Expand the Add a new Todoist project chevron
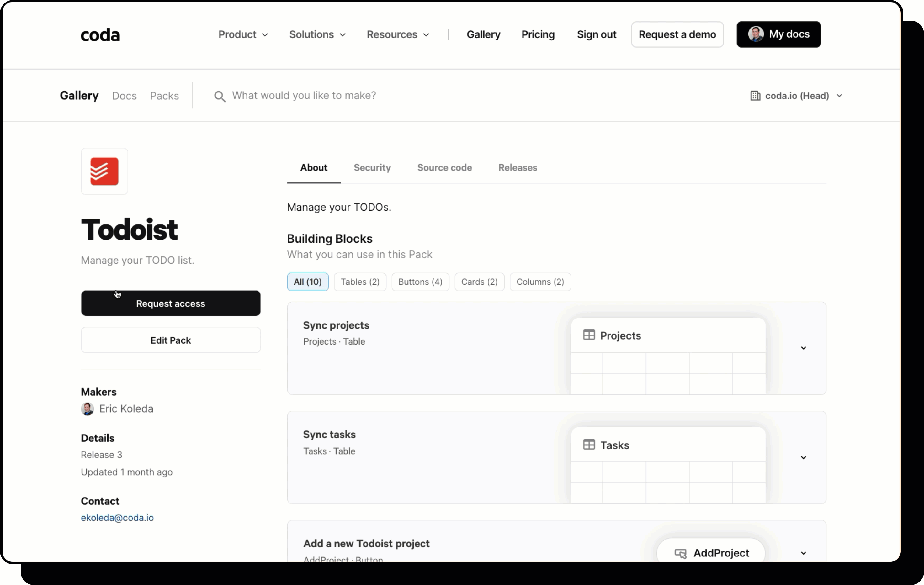This screenshot has height=585, width=924. click(803, 553)
